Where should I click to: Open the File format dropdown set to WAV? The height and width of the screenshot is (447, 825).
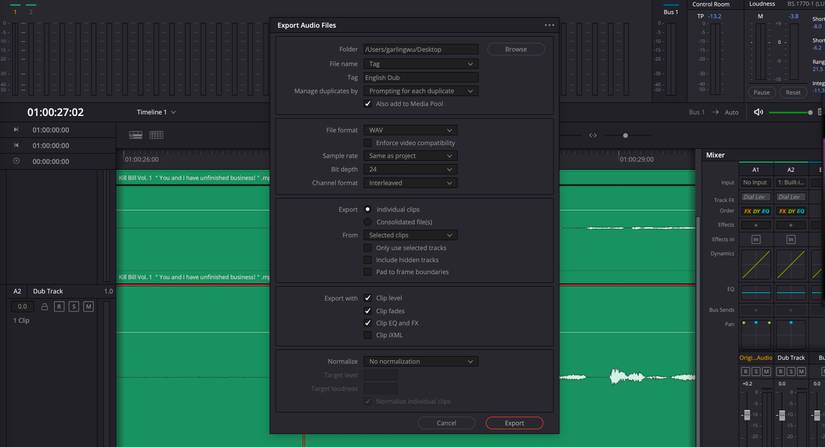[x=410, y=130]
